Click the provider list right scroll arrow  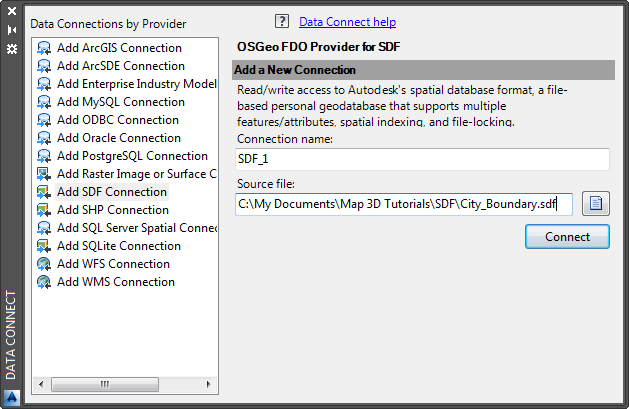pos(209,384)
